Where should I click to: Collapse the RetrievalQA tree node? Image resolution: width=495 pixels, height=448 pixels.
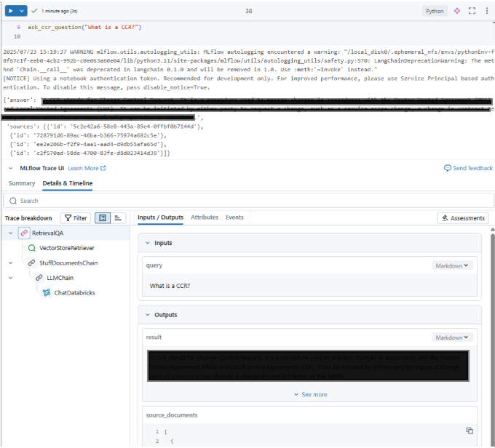pyautogui.click(x=10, y=233)
